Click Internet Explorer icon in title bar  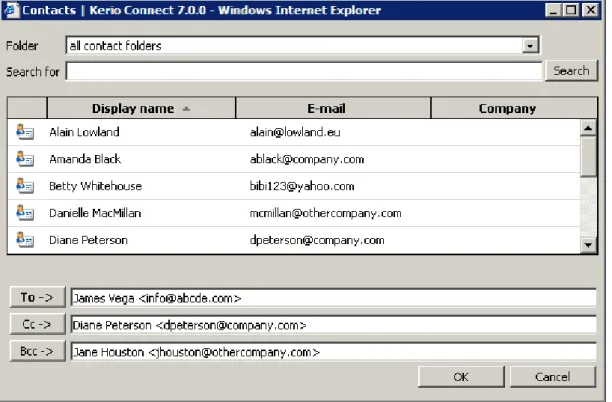coord(11,10)
